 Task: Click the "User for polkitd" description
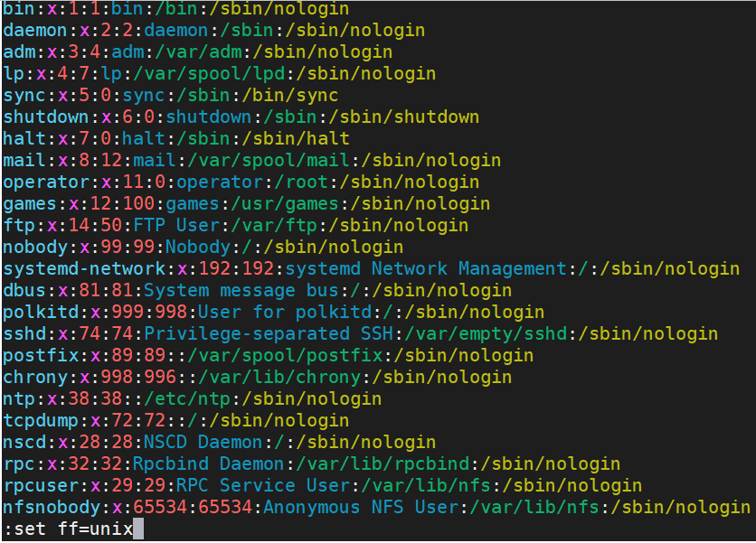pos(285,313)
